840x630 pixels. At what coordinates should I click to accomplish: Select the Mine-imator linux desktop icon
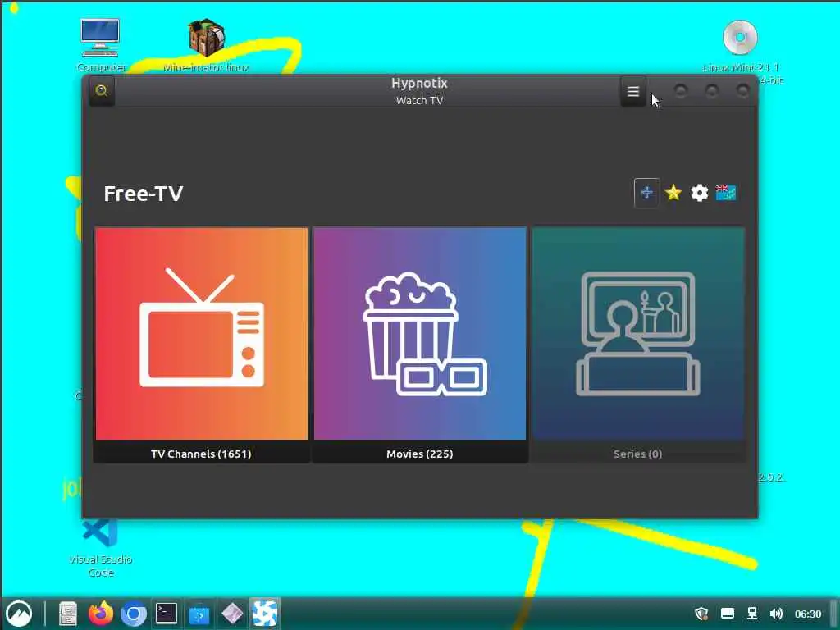(206, 46)
